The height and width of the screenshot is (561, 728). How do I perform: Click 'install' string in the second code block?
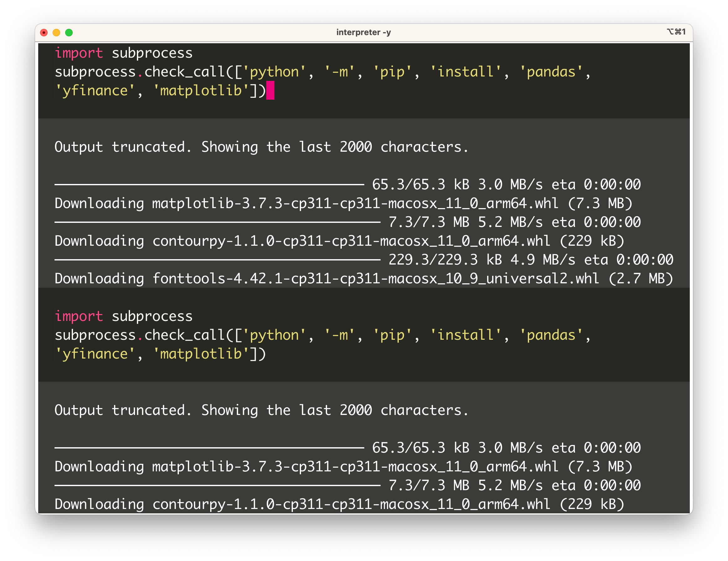point(465,335)
